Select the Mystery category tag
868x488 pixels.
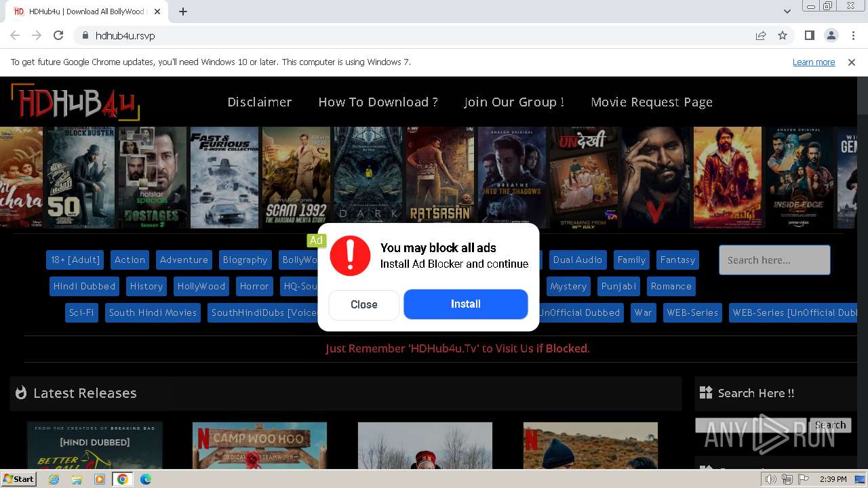[568, 286]
